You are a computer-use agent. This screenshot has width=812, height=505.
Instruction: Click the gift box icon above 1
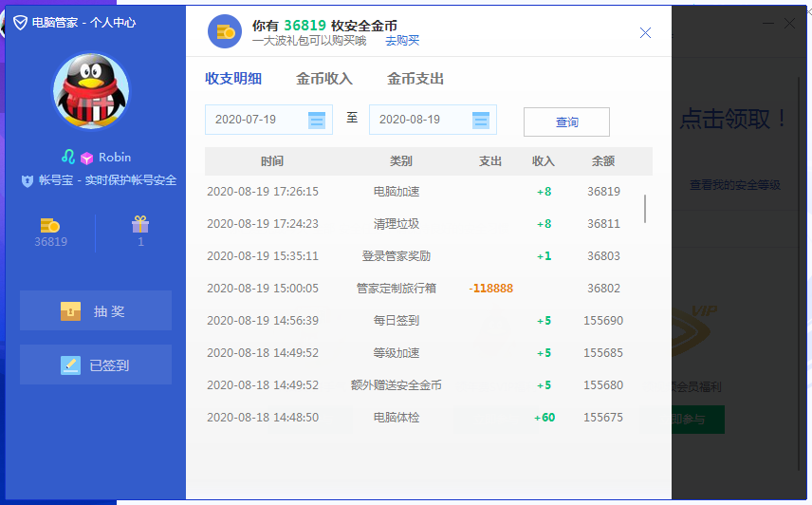140,224
